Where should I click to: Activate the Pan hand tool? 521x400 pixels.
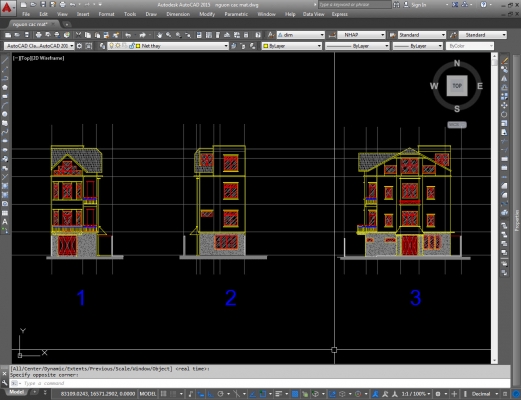point(160,35)
